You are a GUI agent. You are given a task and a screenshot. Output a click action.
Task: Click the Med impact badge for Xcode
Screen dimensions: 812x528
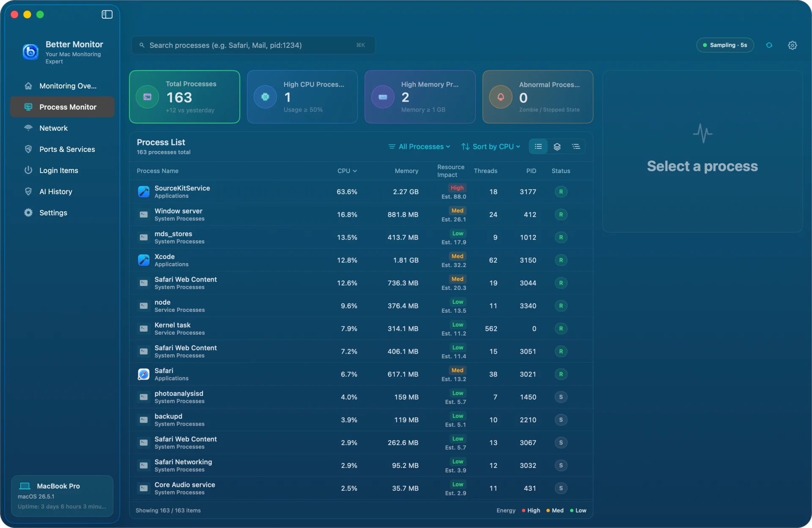458,256
